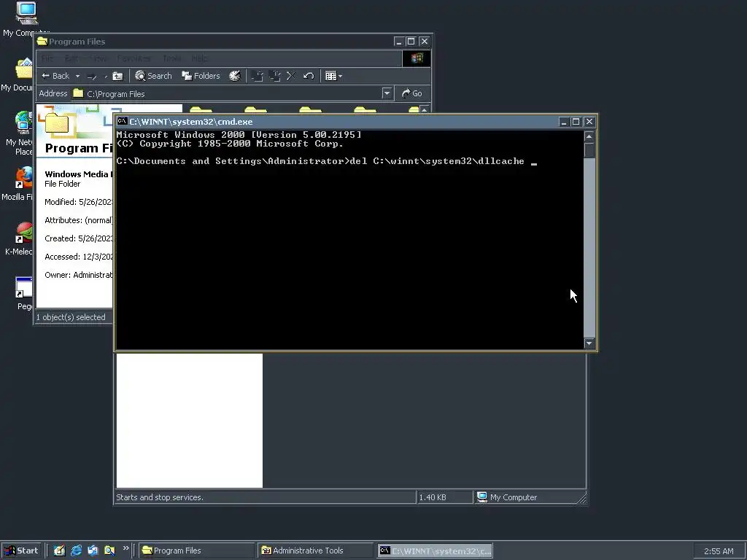Click the command prompt scroll up arrow
Image resolution: width=747 pixels, height=560 pixels.
(589, 136)
